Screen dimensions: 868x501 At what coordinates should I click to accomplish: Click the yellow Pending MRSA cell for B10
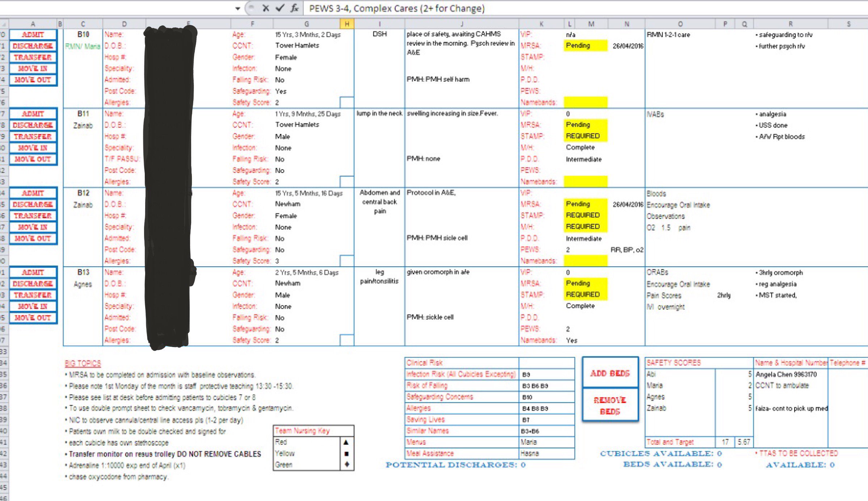tap(585, 46)
